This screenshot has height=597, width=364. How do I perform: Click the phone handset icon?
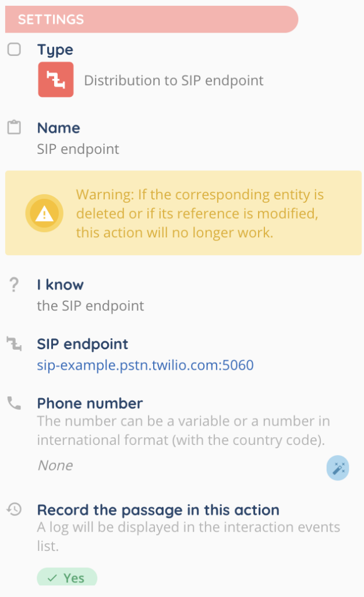point(14,403)
